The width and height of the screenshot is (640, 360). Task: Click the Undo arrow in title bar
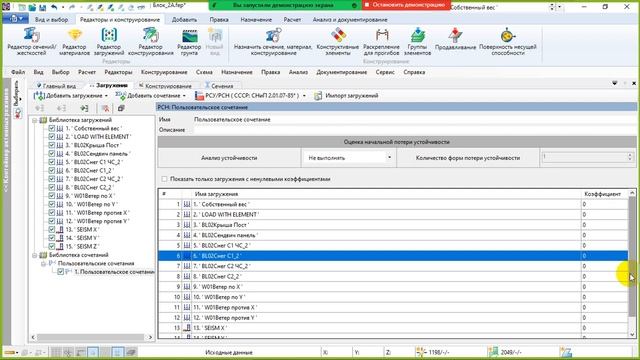[54, 7]
